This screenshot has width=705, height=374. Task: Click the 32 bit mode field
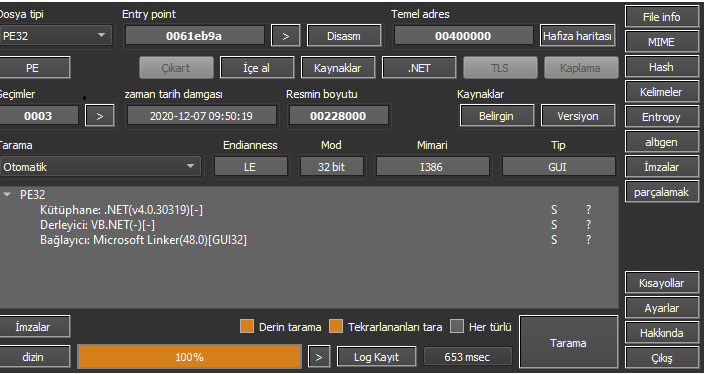click(332, 167)
